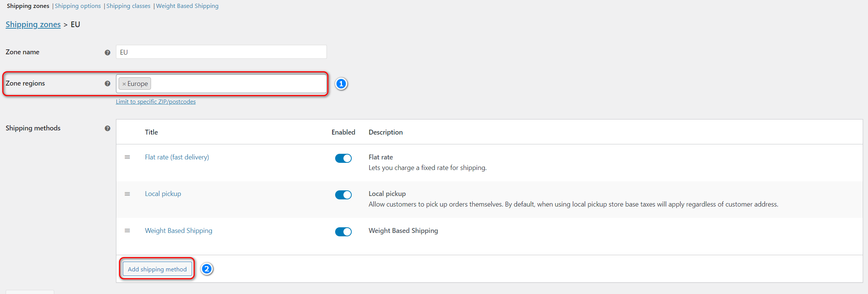Click the Zone name help icon
The image size is (868, 294).
point(107,52)
